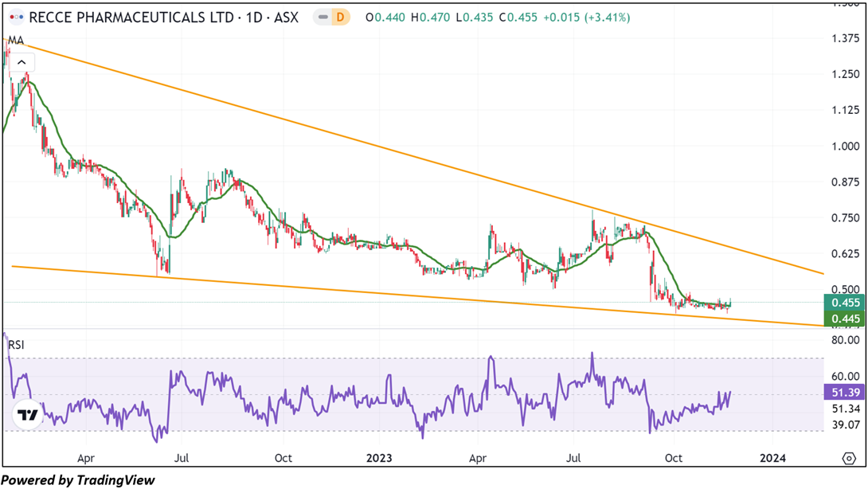The height and width of the screenshot is (489, 868).
Task: Click the 0.750 price scale value
Action: point(846,218)
